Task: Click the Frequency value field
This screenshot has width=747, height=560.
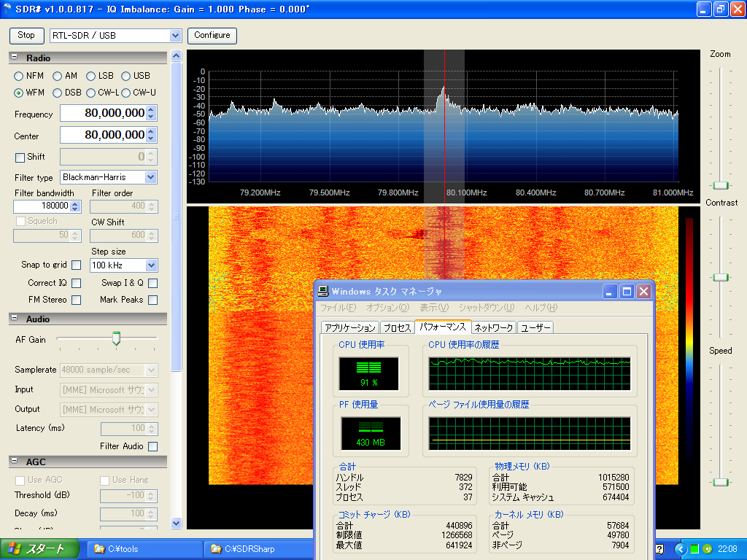Action: point(104,113)
